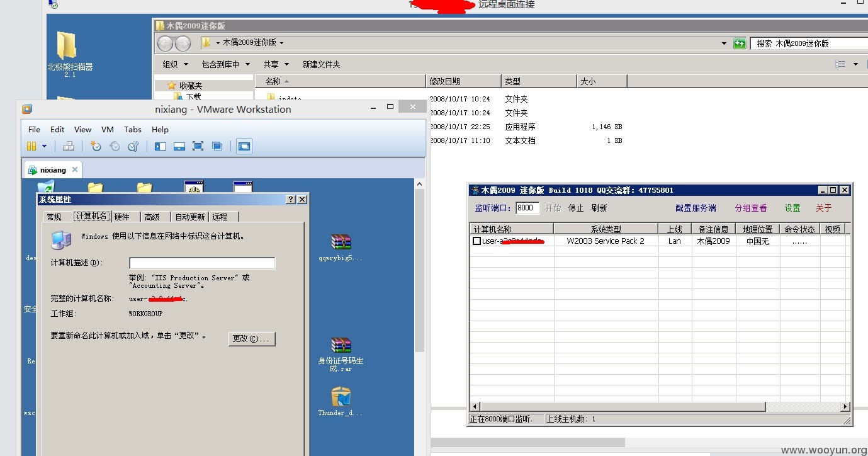Select W2003 Service Pack 2 cell
Image resolution: width=868 pixels, height=456 pixels.
(x=606, y=241)
